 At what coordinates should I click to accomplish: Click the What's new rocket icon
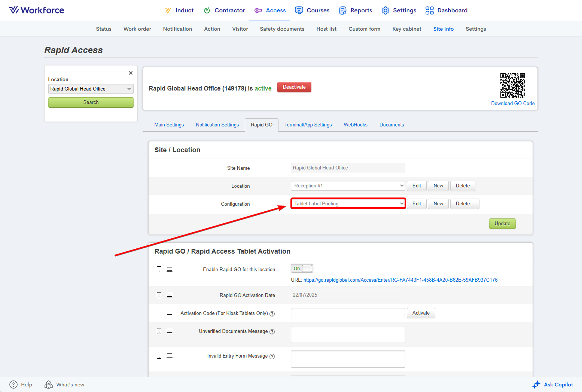point(49,385)
